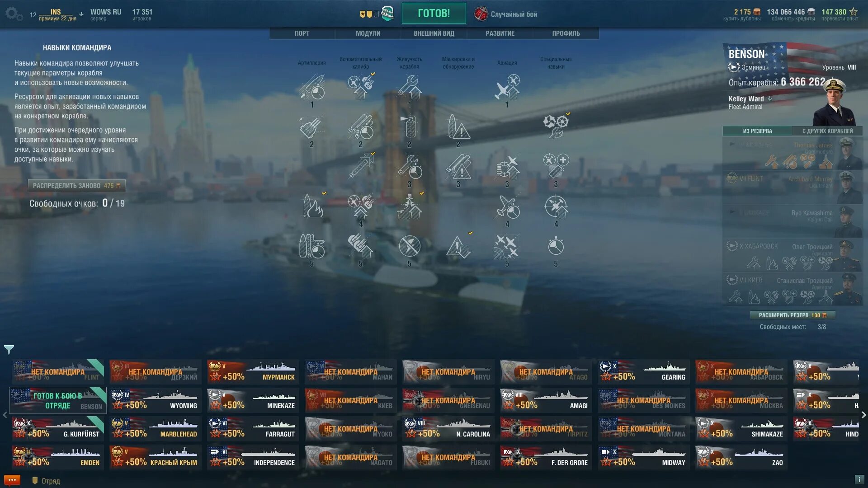This screenshot has width=868, height=488.
Task: Click the level 5 concealment warning skill
Action: 458,247
